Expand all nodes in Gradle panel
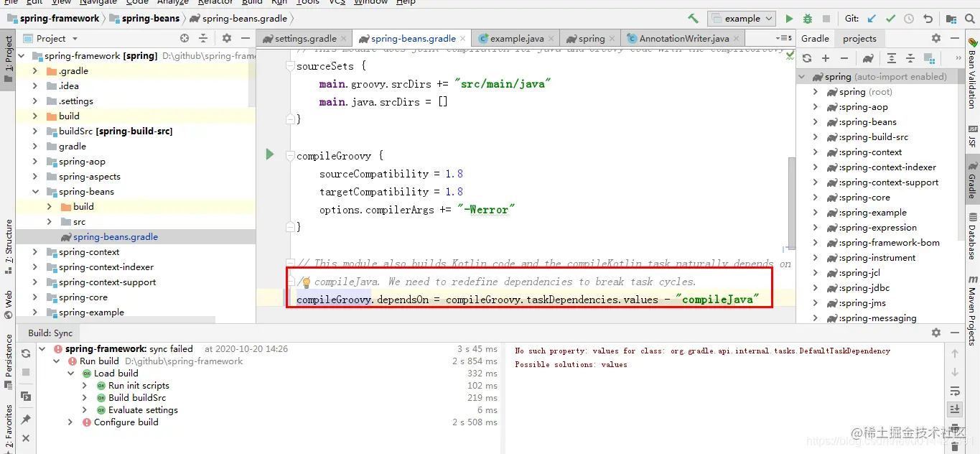This screenshot has width=980, height=454. click(x=892, y=58)
